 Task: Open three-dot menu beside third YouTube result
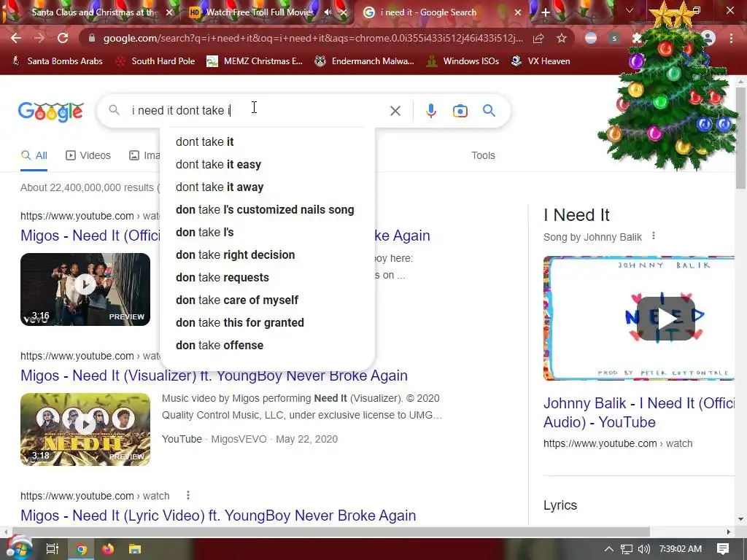pyautogui.click(x=188, y=495)
